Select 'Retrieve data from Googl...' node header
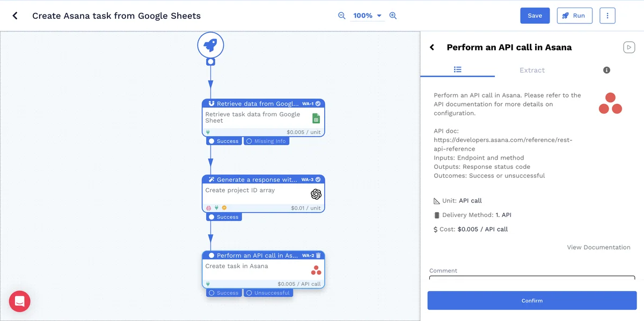Image resolution: width=644 pixels, height=321 pixels. [x=258, y=104]
